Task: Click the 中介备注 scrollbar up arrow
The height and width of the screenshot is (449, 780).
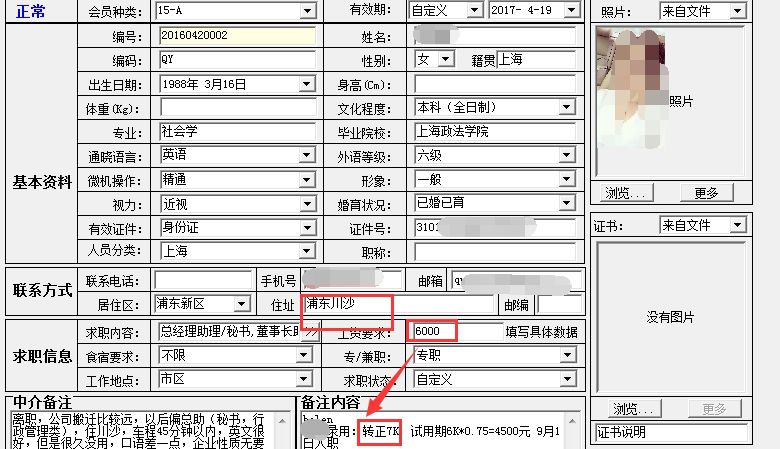Action: click(x=282, y=421)
